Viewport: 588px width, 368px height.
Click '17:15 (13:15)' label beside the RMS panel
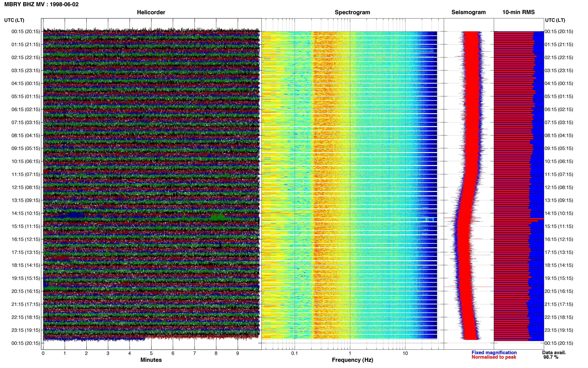coord(559,252)
